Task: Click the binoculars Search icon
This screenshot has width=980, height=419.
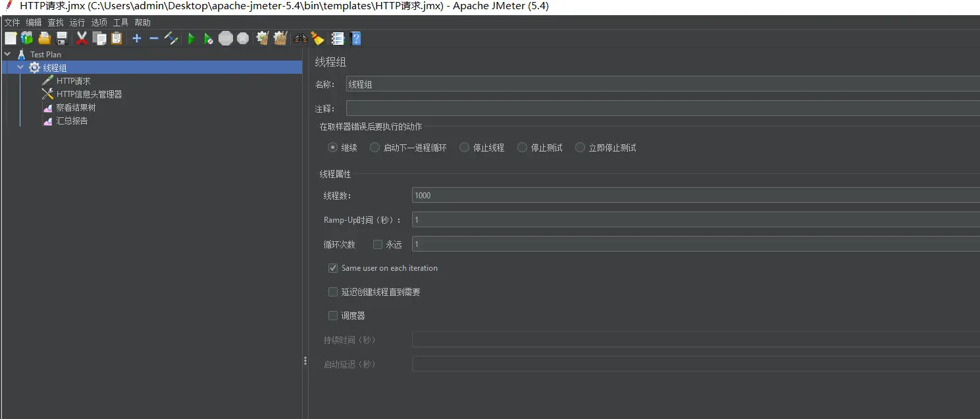Action: 301,39
